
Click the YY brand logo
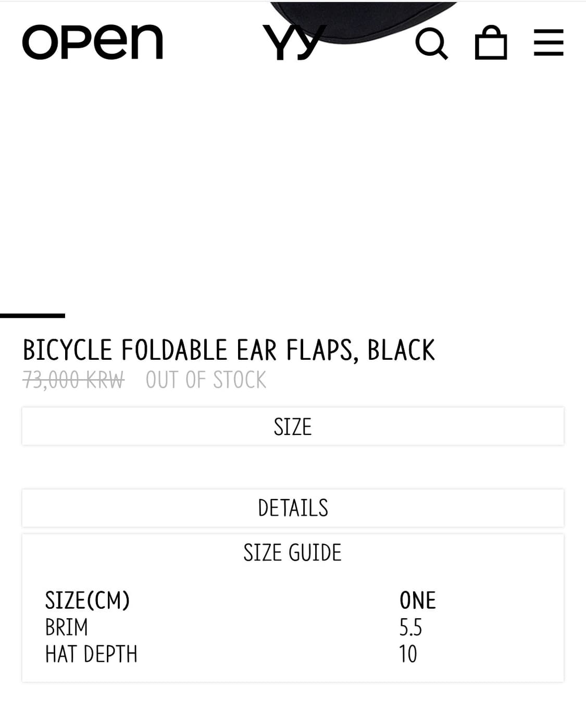(x=293, y=42)
